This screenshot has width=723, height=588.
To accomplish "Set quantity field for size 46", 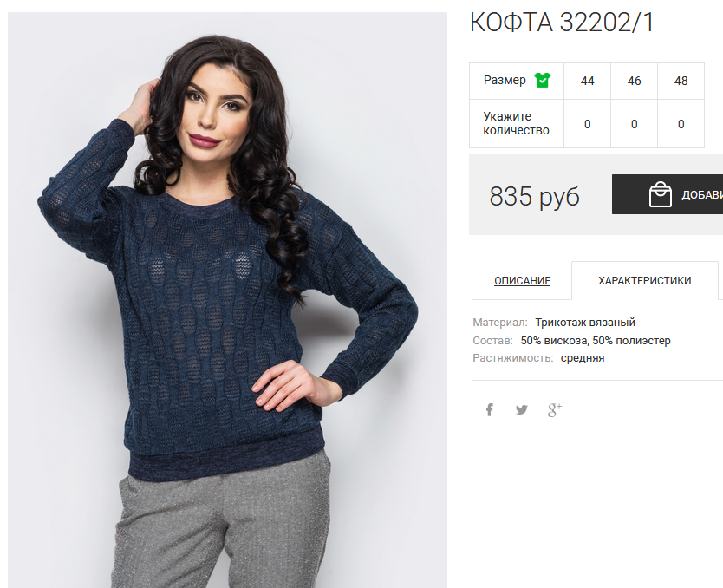I will [634, 124].
